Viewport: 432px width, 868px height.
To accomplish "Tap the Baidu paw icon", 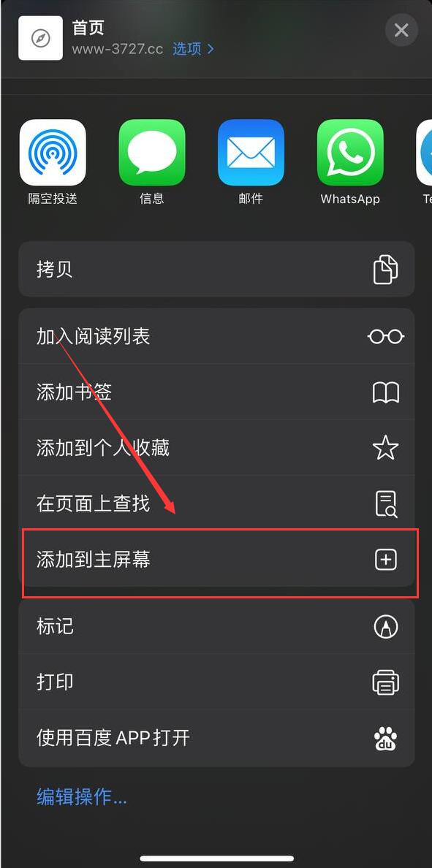I will [x=385, y=738].
